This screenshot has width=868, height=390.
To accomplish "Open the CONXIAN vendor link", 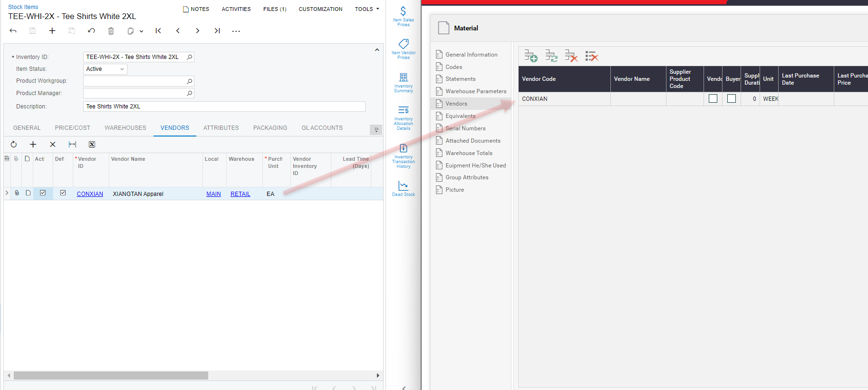I will tap(90, 194).
